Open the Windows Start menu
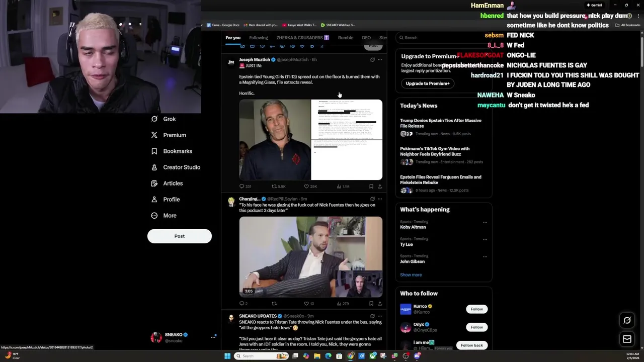The image size is (644, 362). [x=227, y=356]
